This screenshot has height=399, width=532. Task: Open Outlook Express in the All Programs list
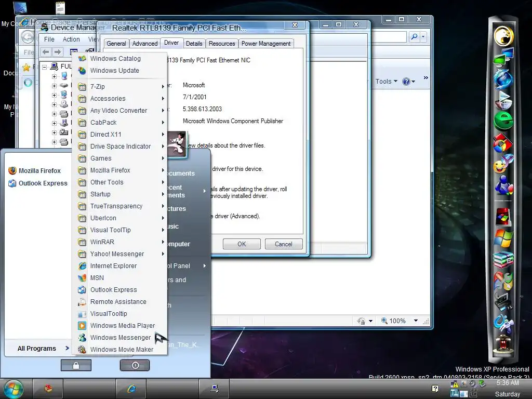coord(121,290)
